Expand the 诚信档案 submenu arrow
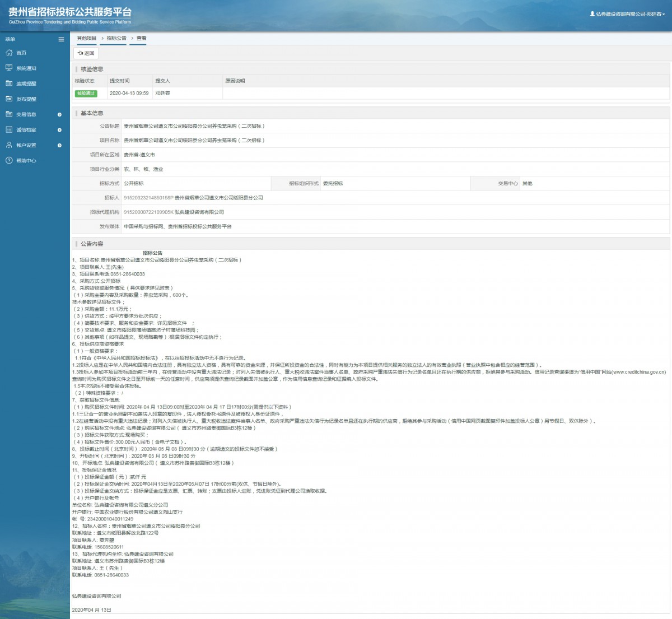The width and height of the screenshot is (672, 619). click(59, 130)
